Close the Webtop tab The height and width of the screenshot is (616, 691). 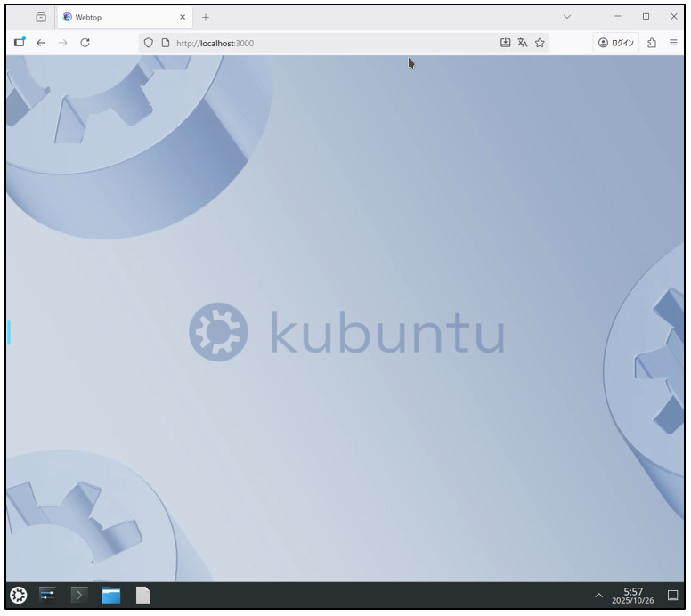click(183, 17)
